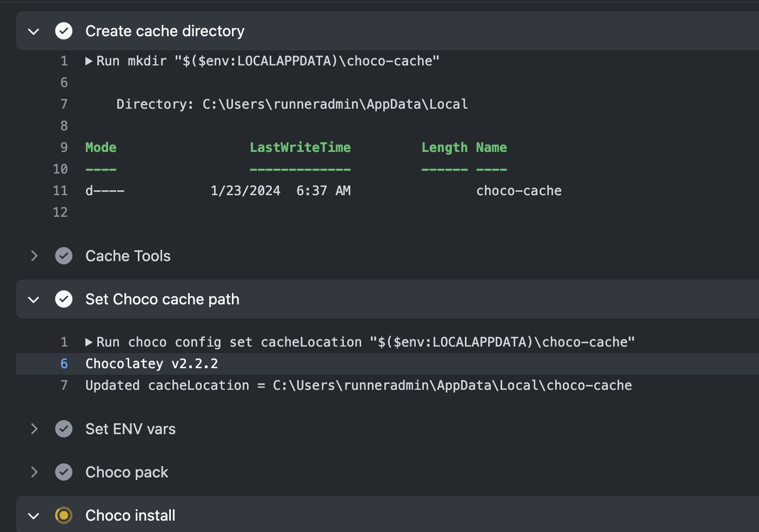Screen dimensions: 759x532
Task: Click line number 11 in mkdir output
Action: click(61, 191)
